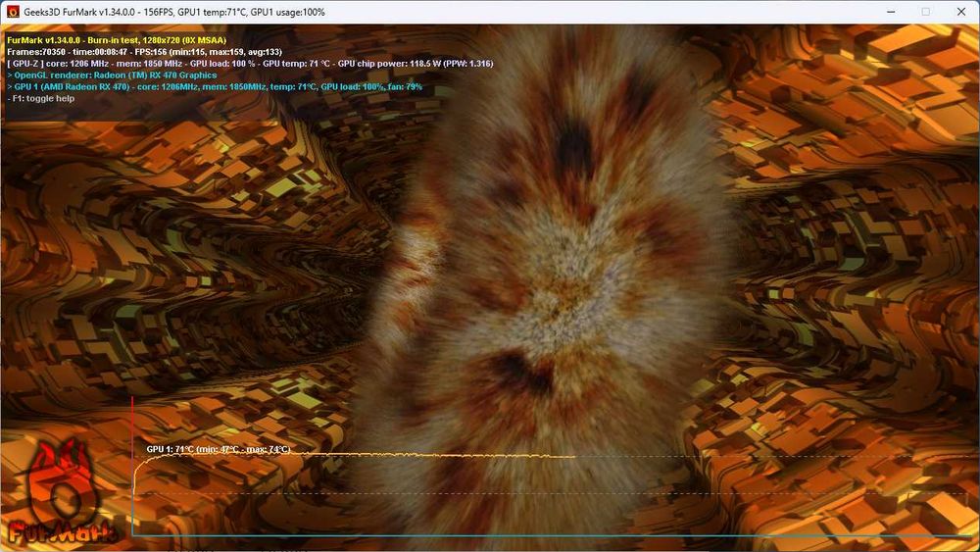Viewport: 980px width, 552px height.
Task: Click the FurMark app icon in title bar
Action: (x=13, y=12)
